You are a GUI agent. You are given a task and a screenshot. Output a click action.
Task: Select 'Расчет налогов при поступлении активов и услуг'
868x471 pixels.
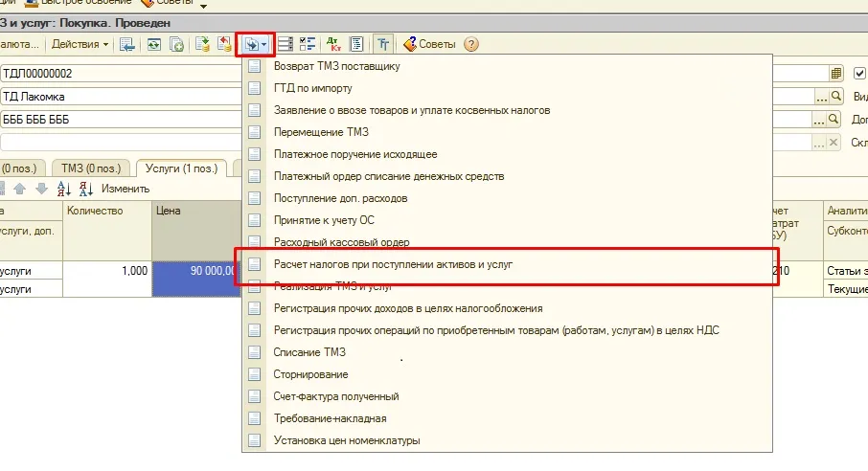(507, 264)
